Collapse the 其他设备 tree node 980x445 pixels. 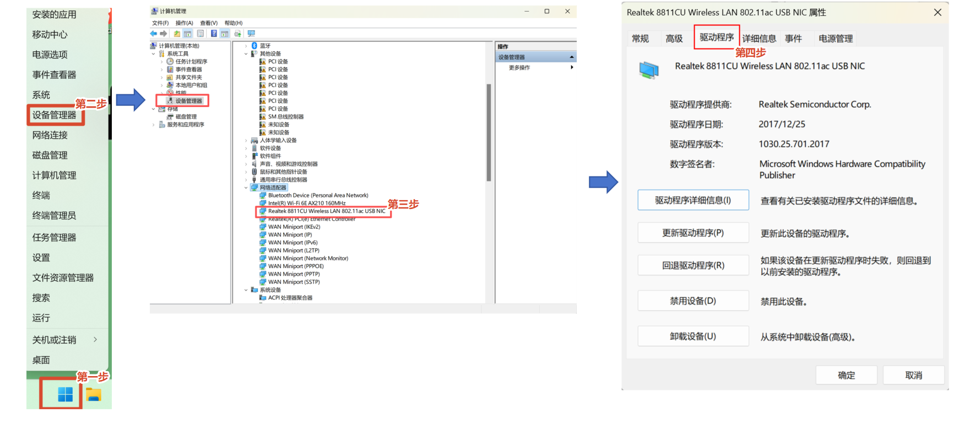(246, 54)
